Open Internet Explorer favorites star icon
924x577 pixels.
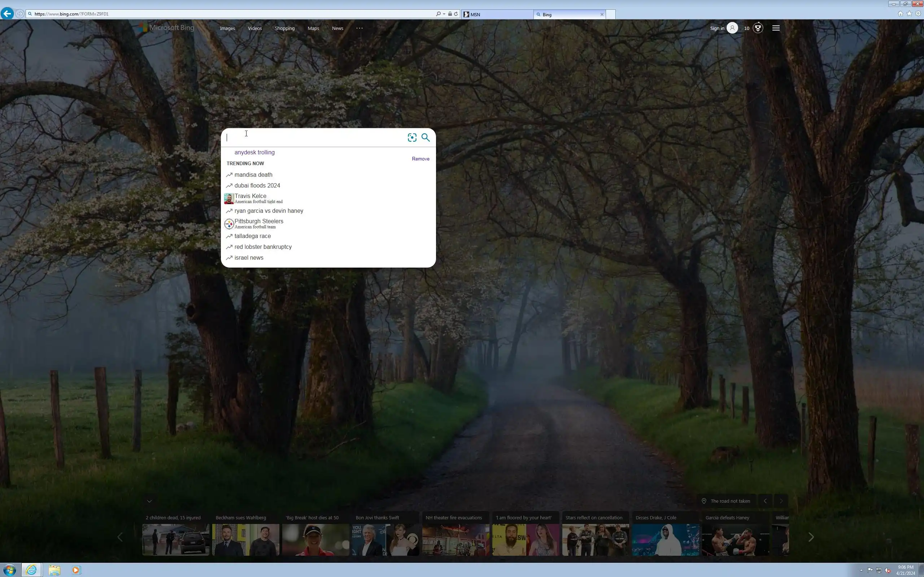point(909,14)
